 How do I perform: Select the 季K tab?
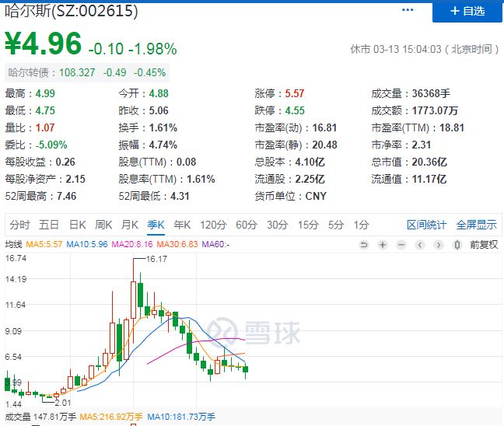[156, 225]
